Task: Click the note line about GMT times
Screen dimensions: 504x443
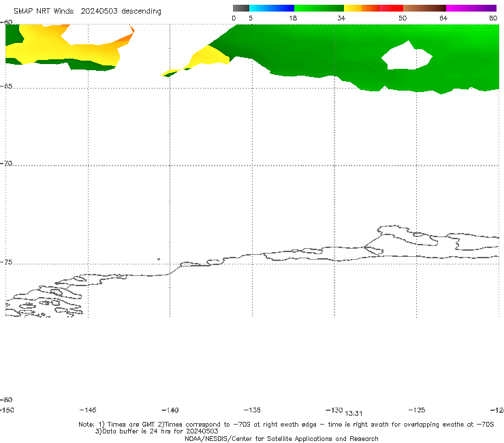Action: pos(286,425)
